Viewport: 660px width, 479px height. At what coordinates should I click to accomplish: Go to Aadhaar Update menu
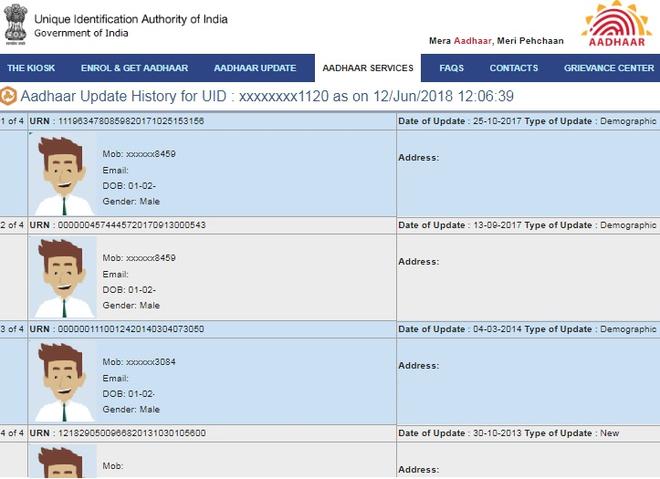point(255,68)
